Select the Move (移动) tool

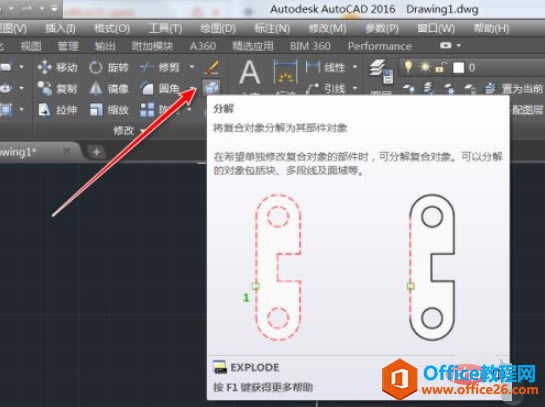tap(57, 67)
